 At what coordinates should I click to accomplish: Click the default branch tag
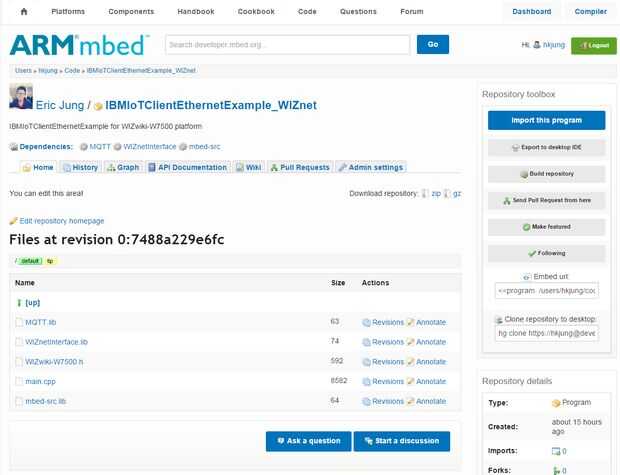click(x=30, y=261)
